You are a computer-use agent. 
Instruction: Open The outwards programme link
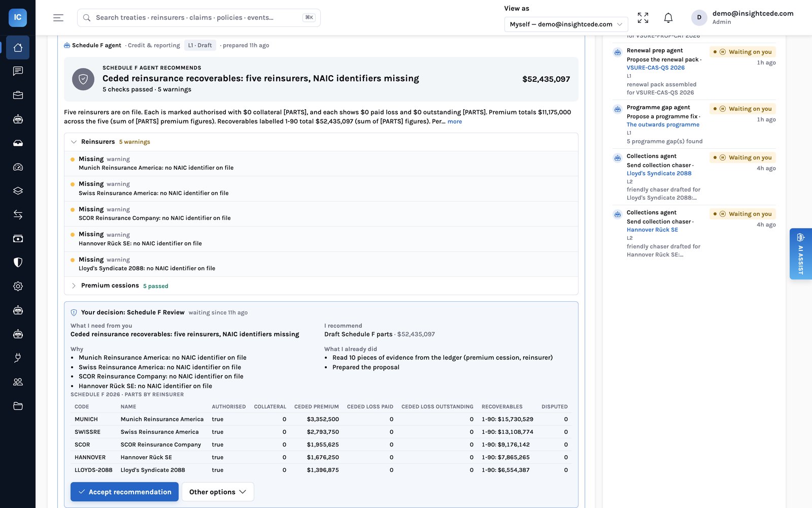(663, 124)
